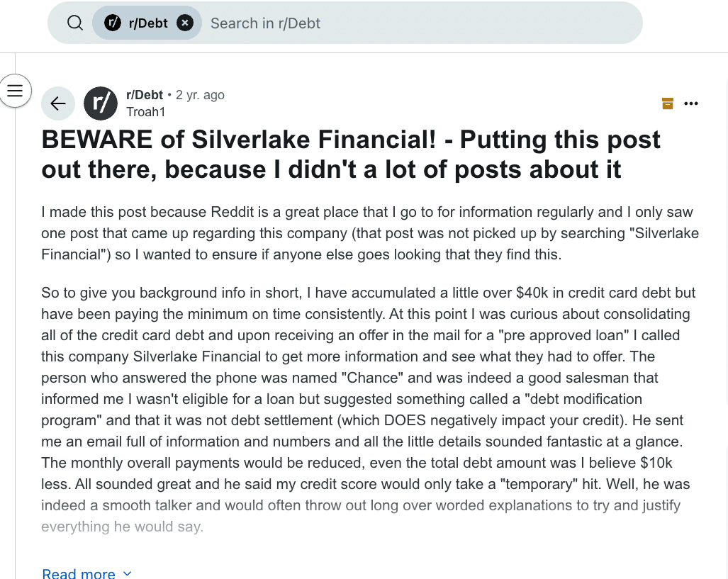
Task: Click the back arrow to return
Action: 58,103
